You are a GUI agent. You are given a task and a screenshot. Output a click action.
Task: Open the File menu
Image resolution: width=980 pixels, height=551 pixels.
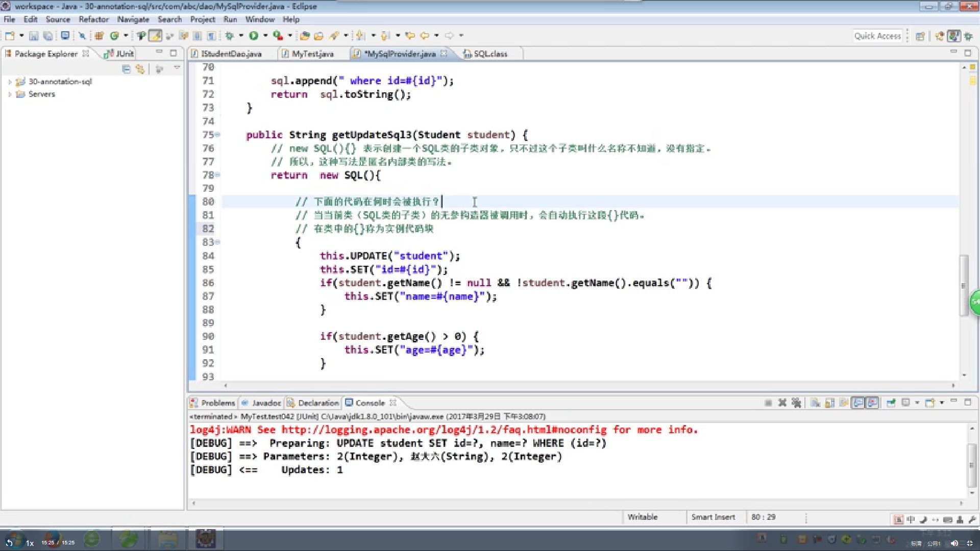(9, 19)
